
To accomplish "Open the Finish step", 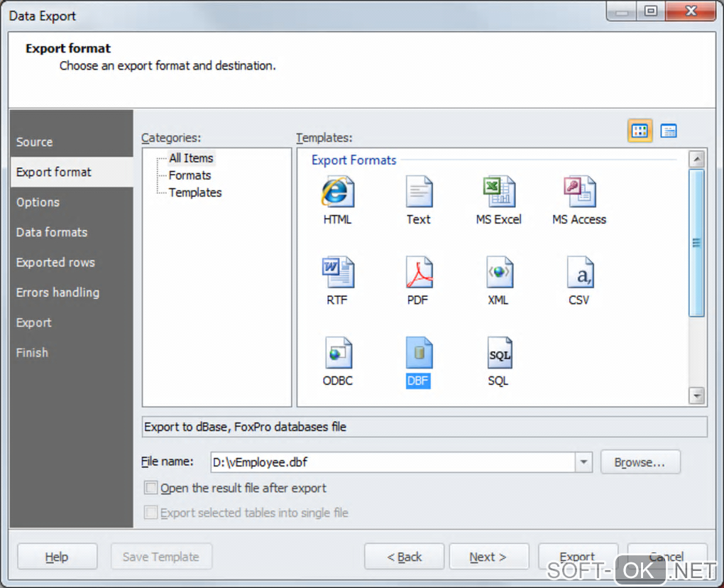I will coord(71,352).
